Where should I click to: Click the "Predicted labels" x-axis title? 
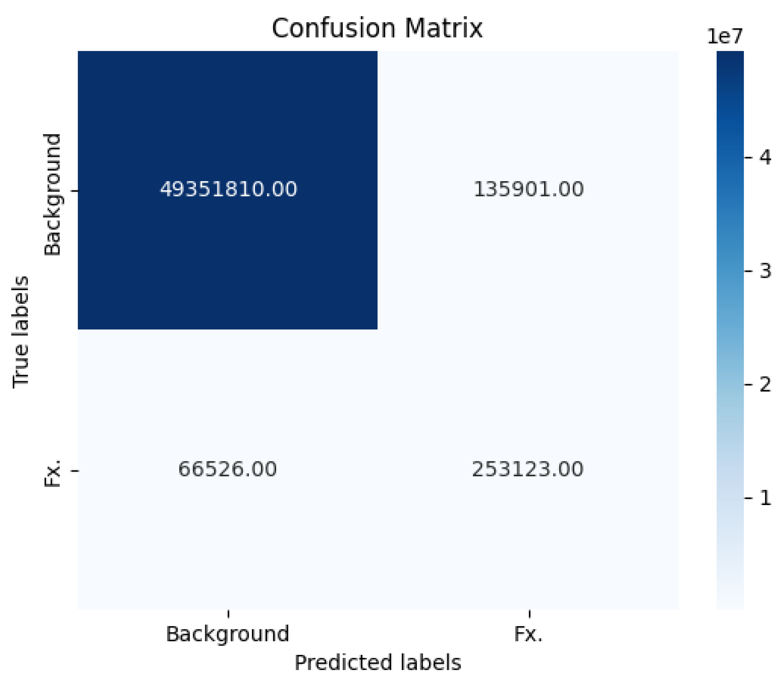[377, 663]
